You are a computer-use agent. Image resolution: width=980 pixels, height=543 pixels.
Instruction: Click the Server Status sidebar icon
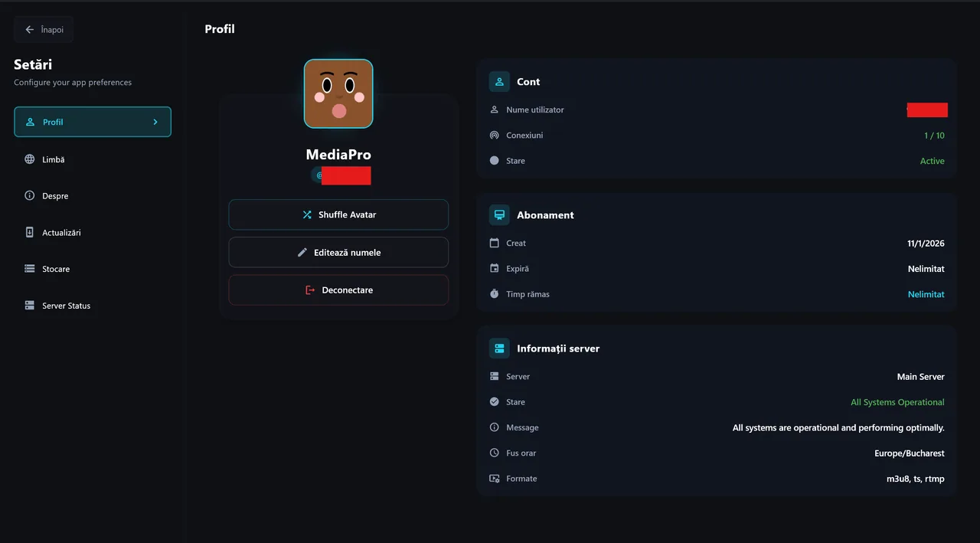pos(30,306)
